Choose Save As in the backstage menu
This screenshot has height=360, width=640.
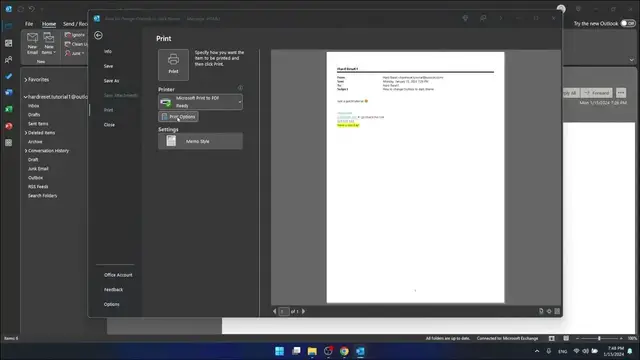click(x=111, y=81)
